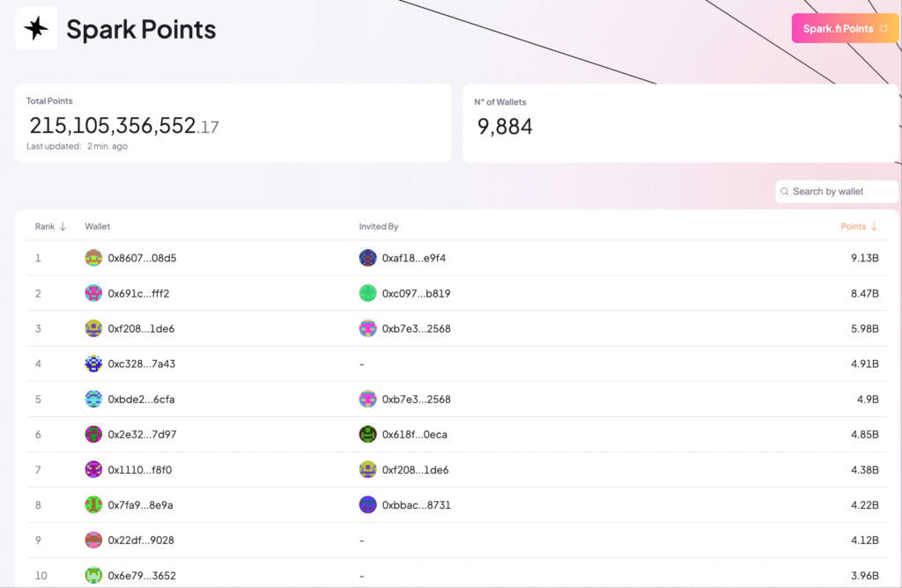Click the 8.47B points value
Image resolution: width=902 pixels, height=588 pixels.
(865, 293)
